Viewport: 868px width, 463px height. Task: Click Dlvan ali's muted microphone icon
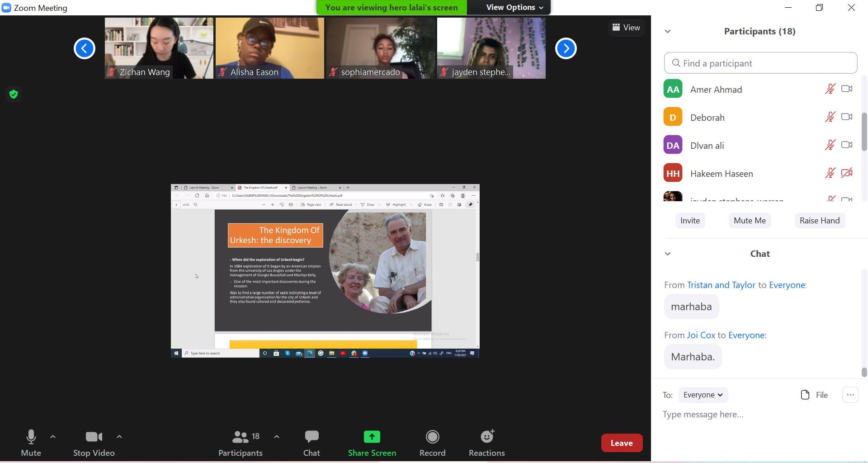click(830, 145)
